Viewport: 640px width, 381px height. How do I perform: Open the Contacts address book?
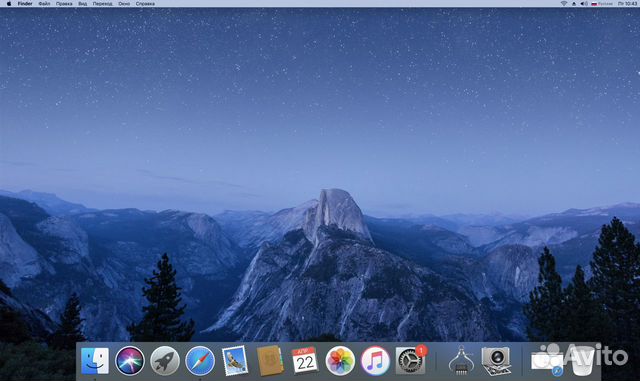(x=270, y=361)
